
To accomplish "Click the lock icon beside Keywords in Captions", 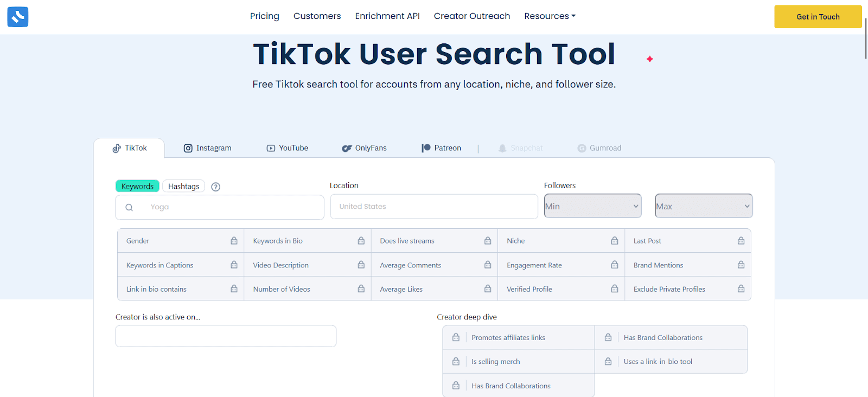I will [234, 265].
